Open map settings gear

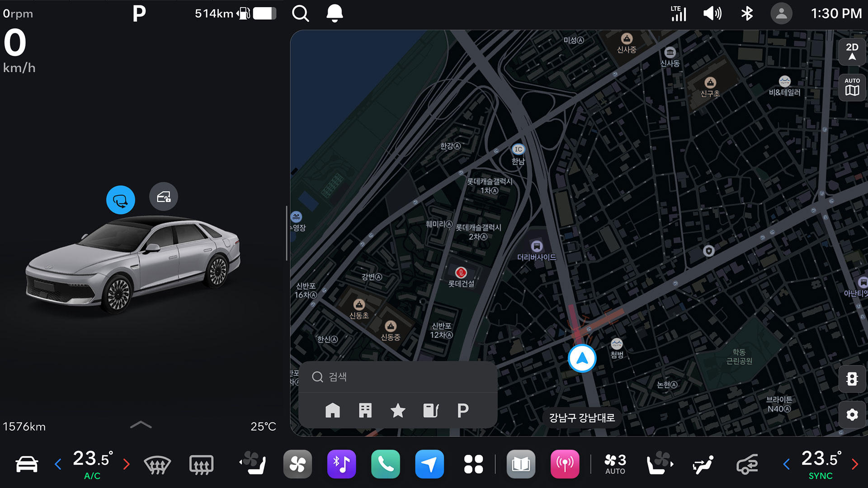pyautogui.click(x=852, y=415)
